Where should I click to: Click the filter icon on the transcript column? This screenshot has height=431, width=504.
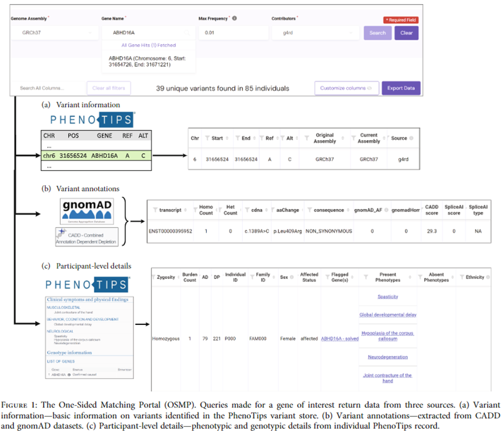coord(155,210)
